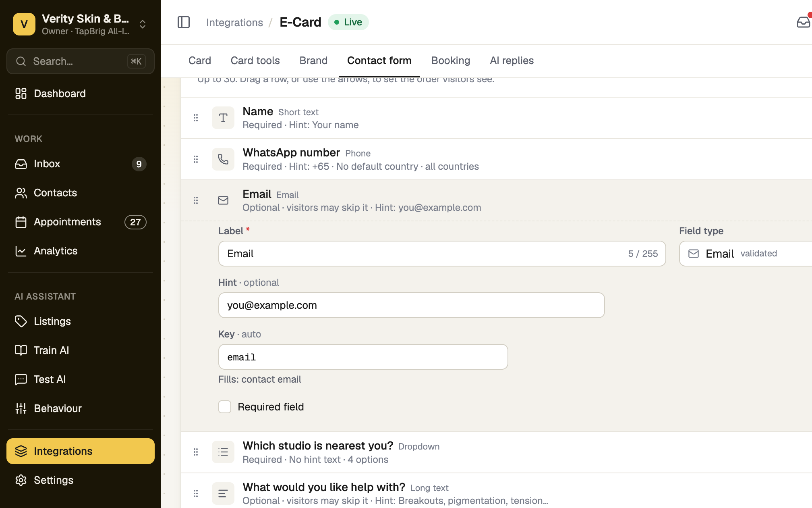The width and height of the screenshot is (812, 508).
Task: Switch to the Card tools tab
Action: [x=255, y=60]
